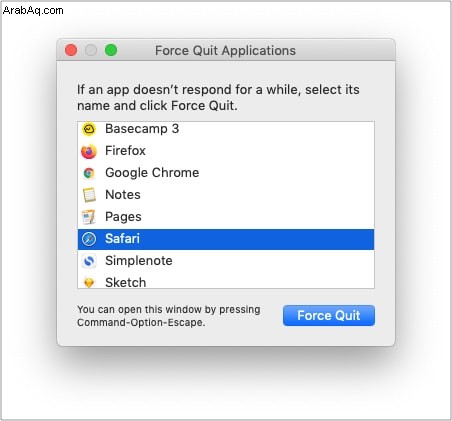This screenshot has height=421, width=452.
Task: Select the Simplenote entry label
Action: click(x=139, y=261)
